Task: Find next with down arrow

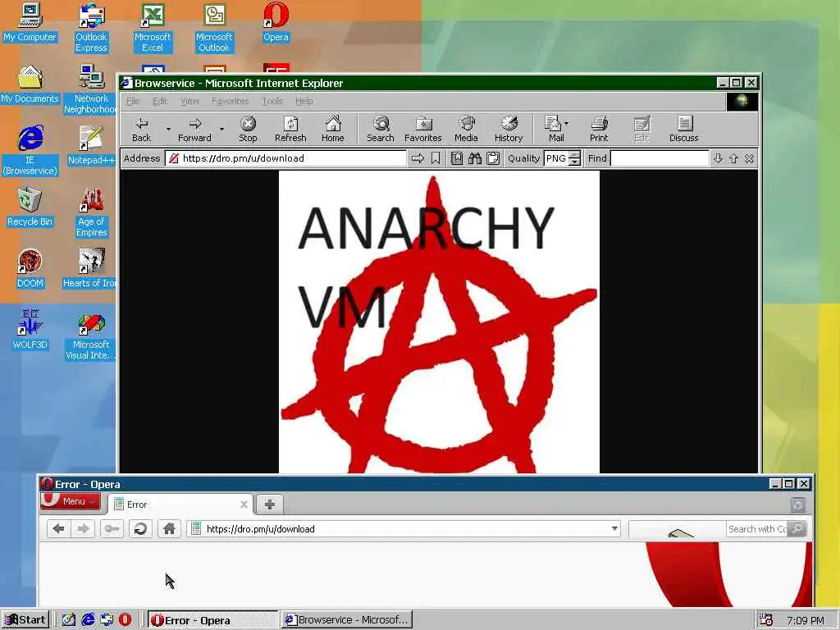Action: click(x=718, y=158)
